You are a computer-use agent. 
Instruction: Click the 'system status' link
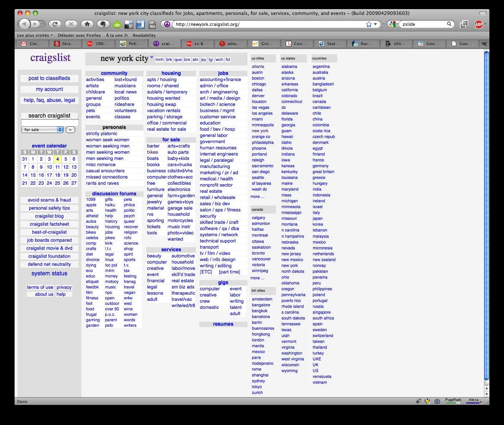coord(49,273)
